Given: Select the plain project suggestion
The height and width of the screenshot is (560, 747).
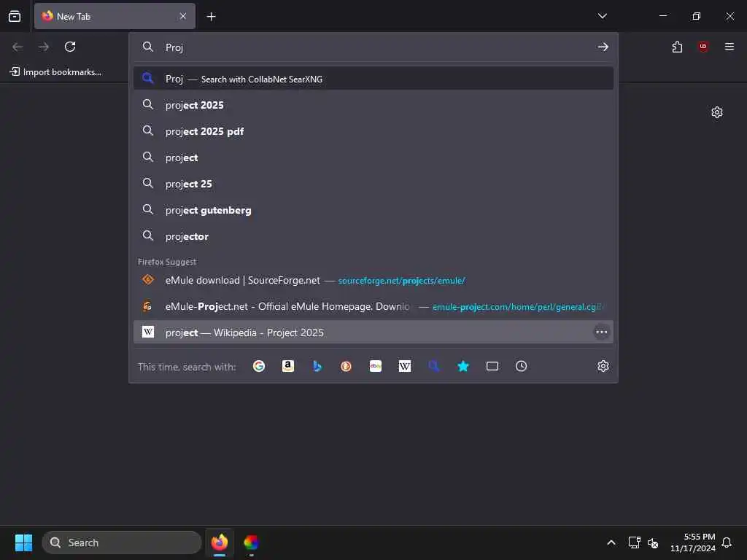Looking at the screenshot, I should tap(373, 157).
